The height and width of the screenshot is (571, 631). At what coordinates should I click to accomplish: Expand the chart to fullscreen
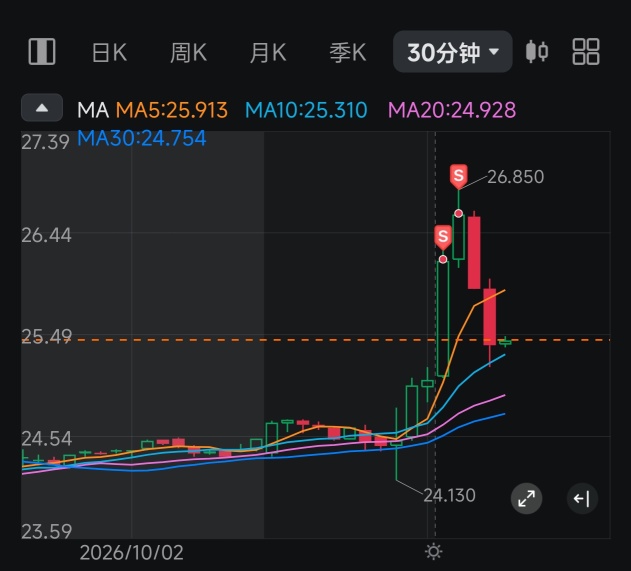[x=526, y=499]
